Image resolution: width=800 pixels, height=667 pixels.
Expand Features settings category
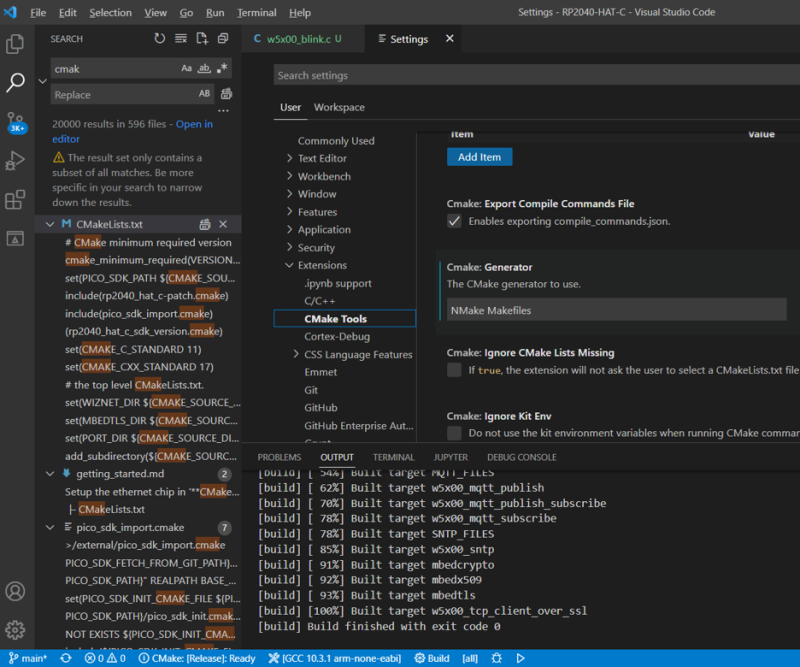click(289, 212)
